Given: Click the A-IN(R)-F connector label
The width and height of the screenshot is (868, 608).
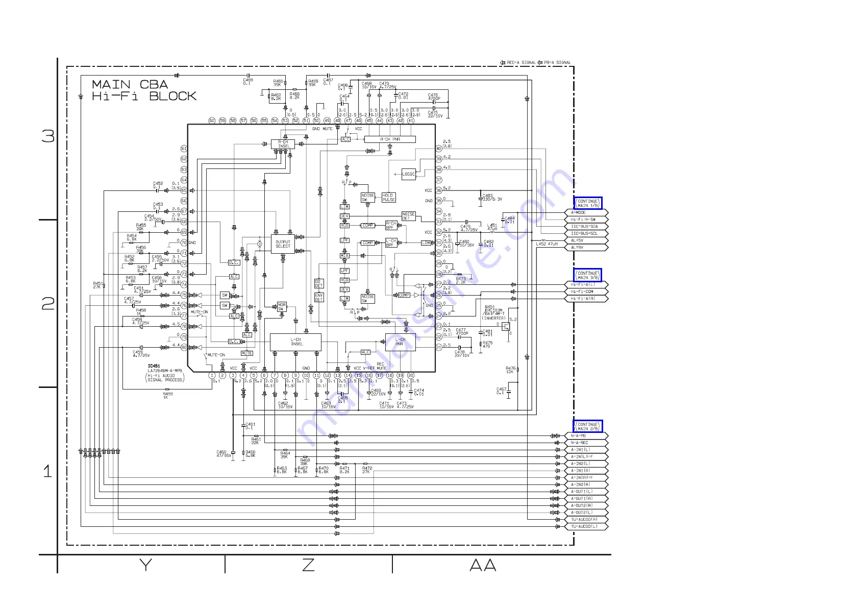Looking at the screenshot, I should pos(586,478).
